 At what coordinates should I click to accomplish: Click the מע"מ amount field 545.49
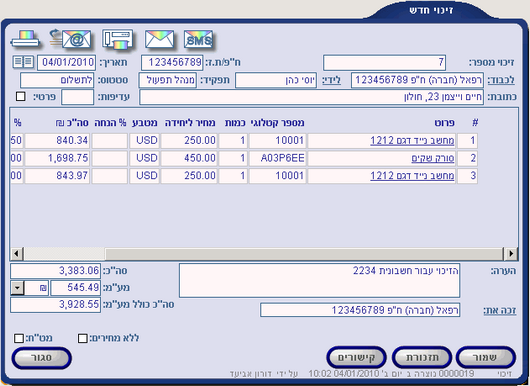pyautogui.click(x=75, y=288)
